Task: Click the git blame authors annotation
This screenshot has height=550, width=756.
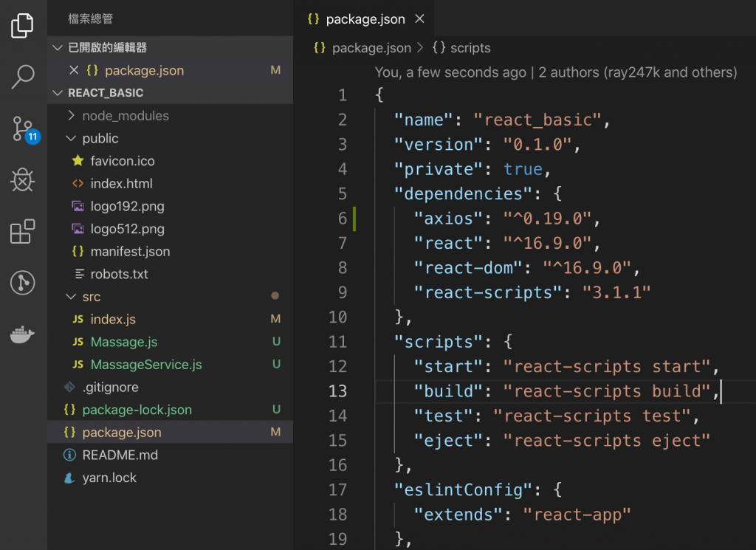Action: [555, 72]
